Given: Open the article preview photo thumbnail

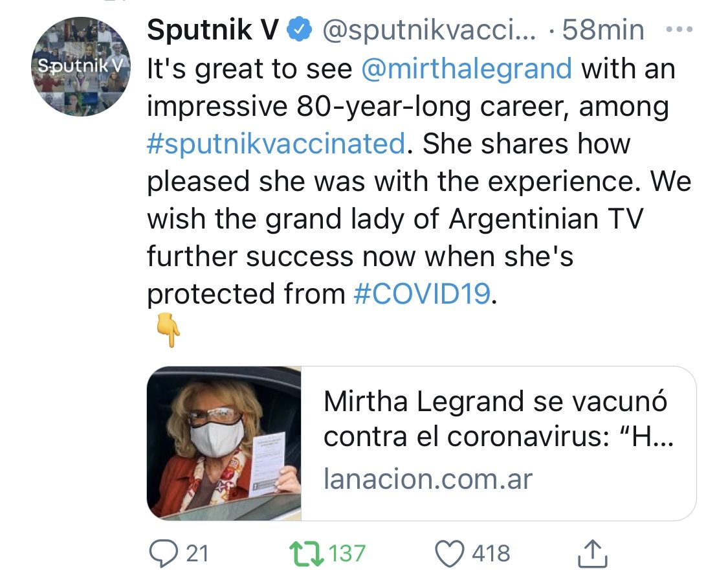Looking at the screenshot, I should pos(224,444).
